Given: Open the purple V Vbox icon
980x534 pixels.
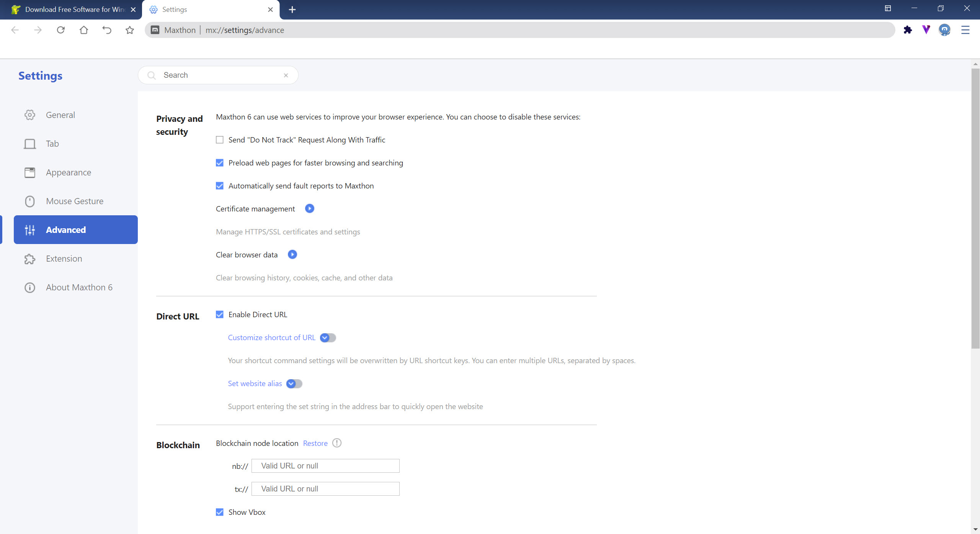Looking at the screenshot, I should point(926,30).
